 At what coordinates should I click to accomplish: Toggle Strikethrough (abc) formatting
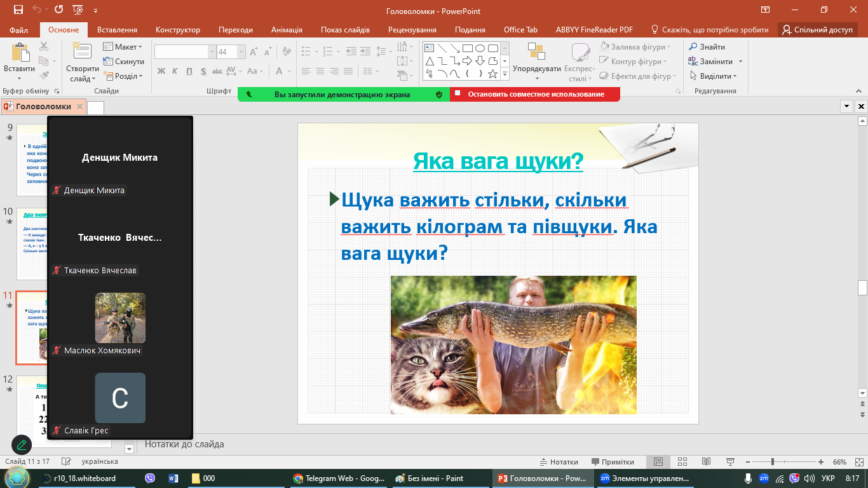(x=216, y=71)
